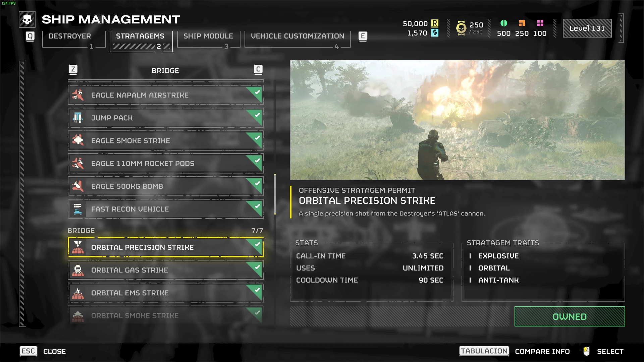Go to next category with C key
Viewport: 644px width, 362px height.
258,70
